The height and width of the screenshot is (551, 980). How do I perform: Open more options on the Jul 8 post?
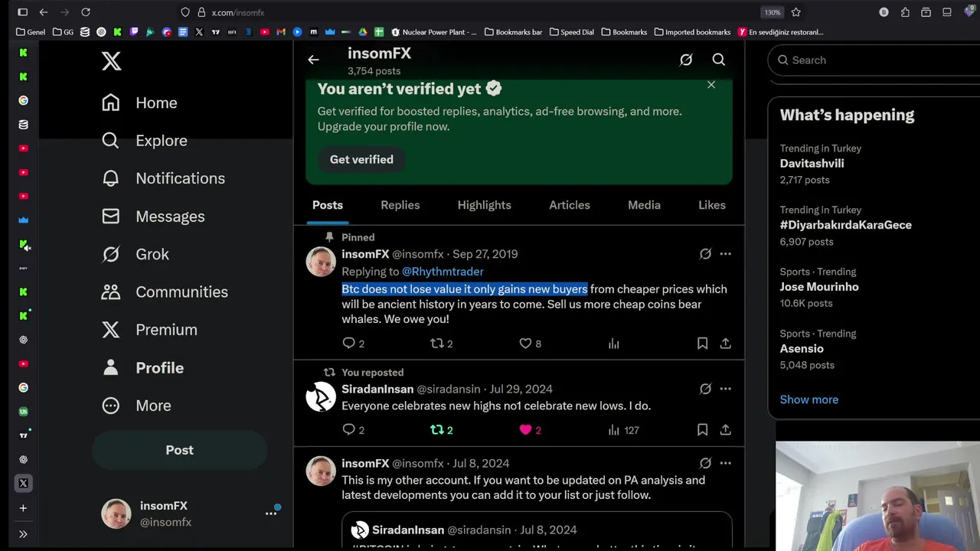[x=725, y=463]
